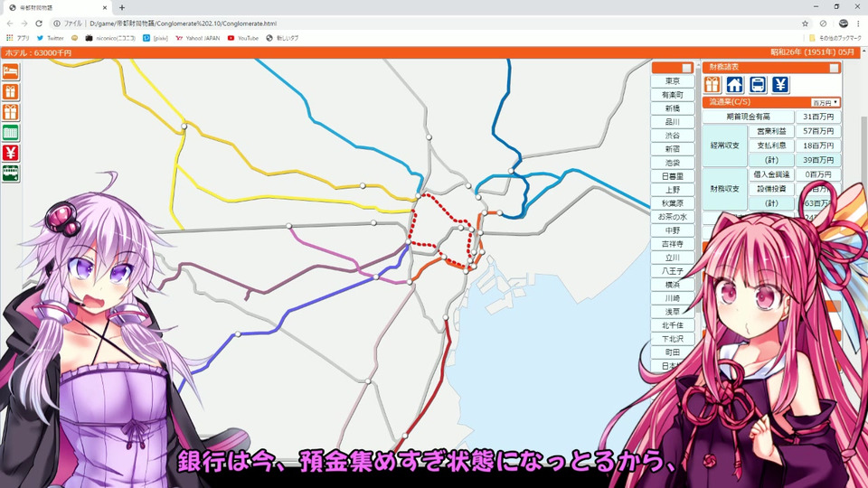
Task: Click the 借入金調達 row label
Action: pos(771,174)
